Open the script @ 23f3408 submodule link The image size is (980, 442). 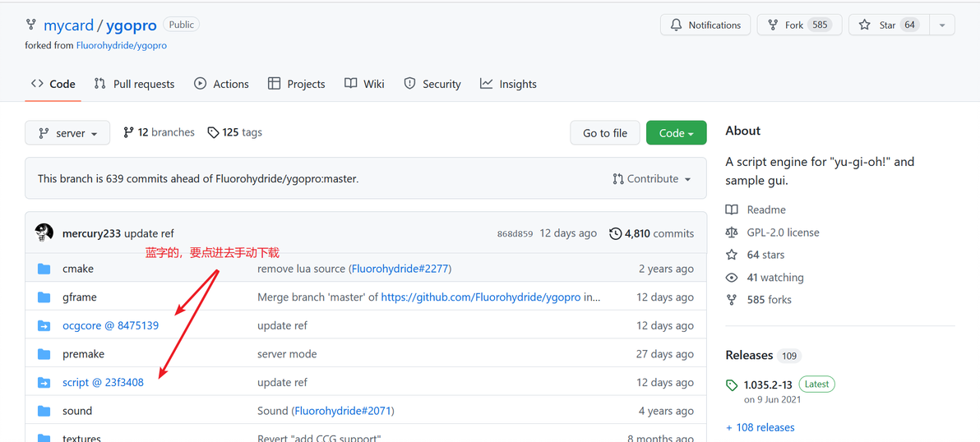click(x=103, y=382)
